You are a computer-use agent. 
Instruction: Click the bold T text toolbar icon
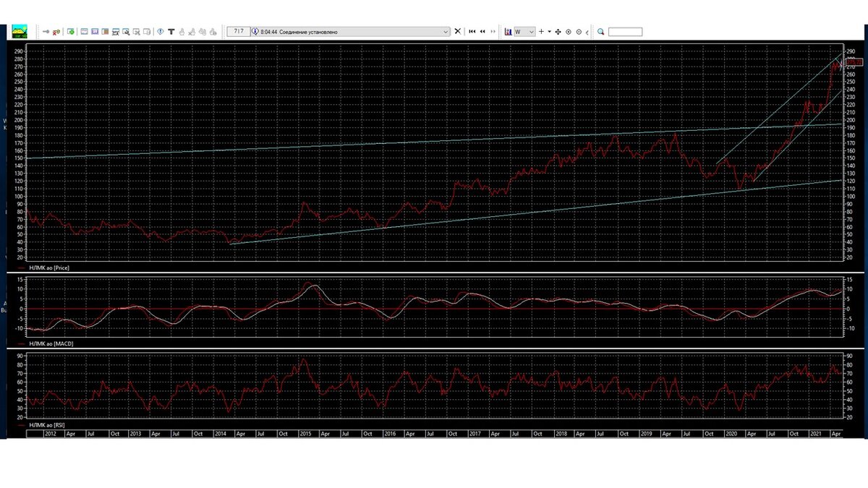pyautogui.click(x=171, y=32)
